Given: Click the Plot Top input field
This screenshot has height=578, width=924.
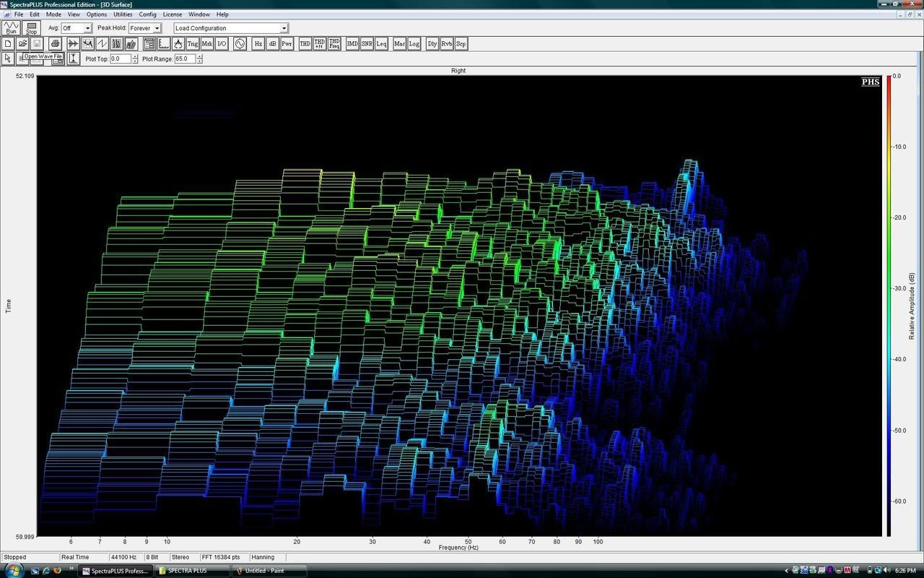Looking at the screenshot, I should tap(121, 59).
